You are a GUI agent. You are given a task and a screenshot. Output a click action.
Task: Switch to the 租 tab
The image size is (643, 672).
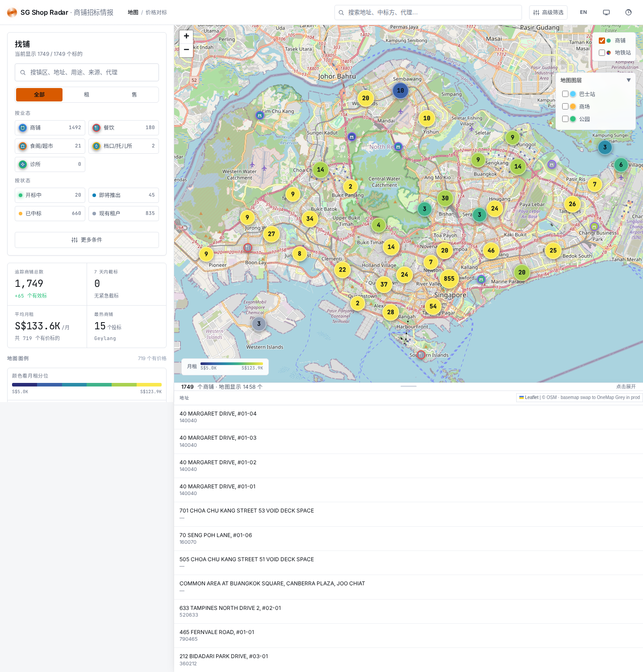coord(87,95)
